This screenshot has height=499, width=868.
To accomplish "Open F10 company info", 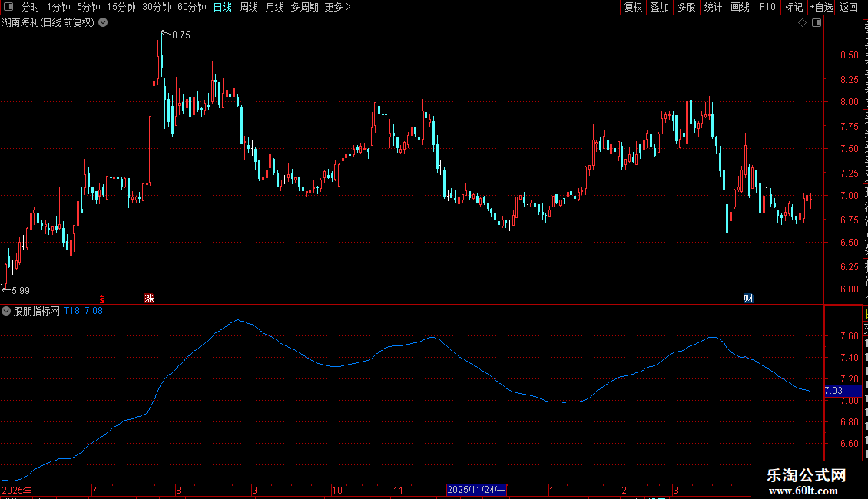I will pyautogui.click(x=767, y=7).
